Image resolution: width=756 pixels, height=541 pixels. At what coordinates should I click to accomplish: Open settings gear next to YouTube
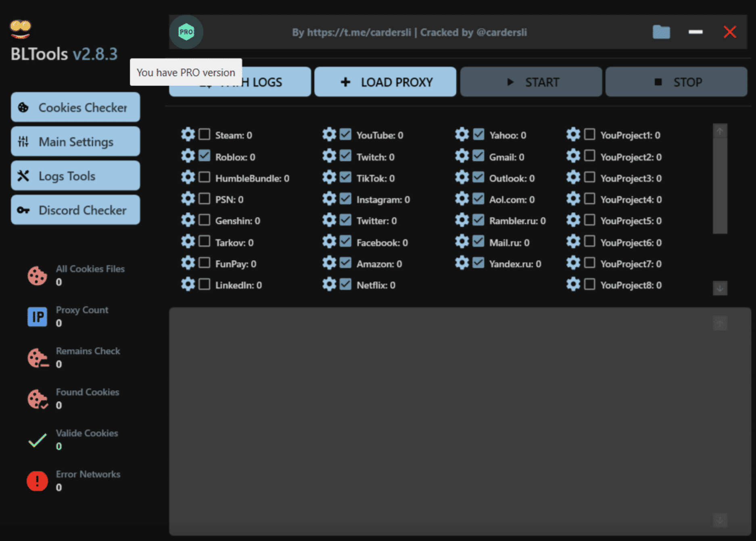(x=329, y=134)
